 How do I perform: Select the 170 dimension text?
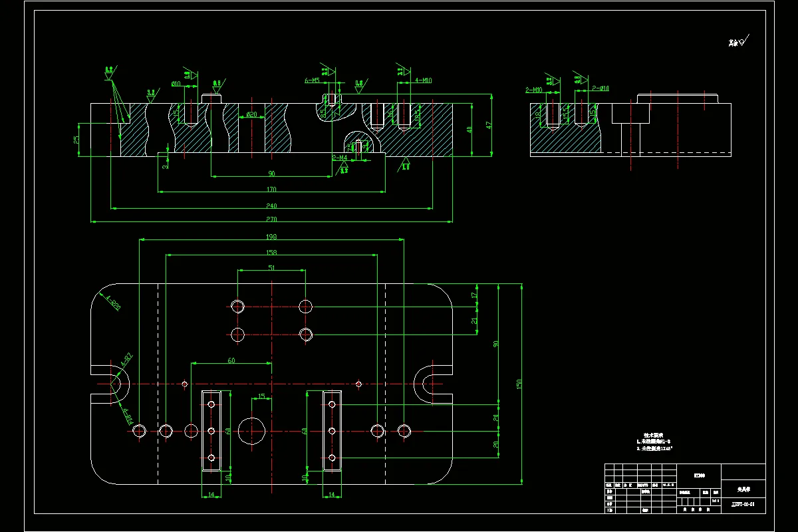(x=271, y=190)
